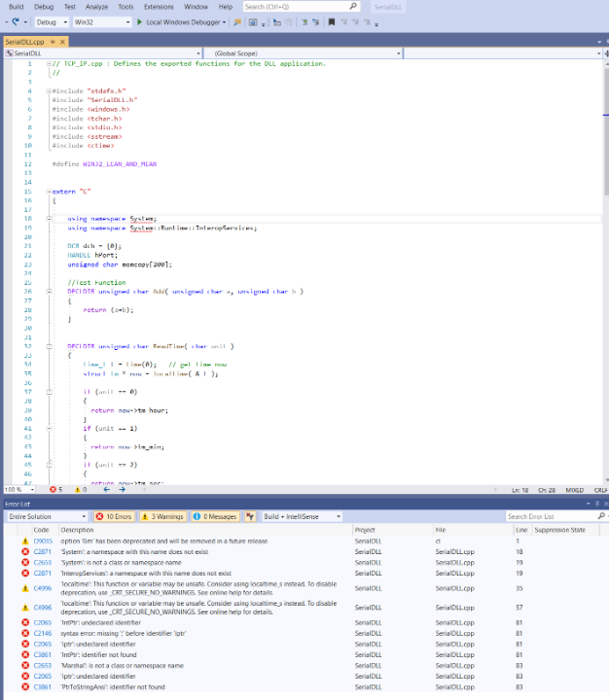Click the editor error count indicator

[x=56, y=490]
